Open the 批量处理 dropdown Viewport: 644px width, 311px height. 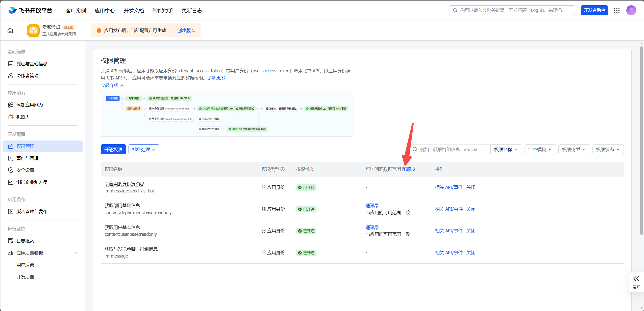click(x=144, y=150)
